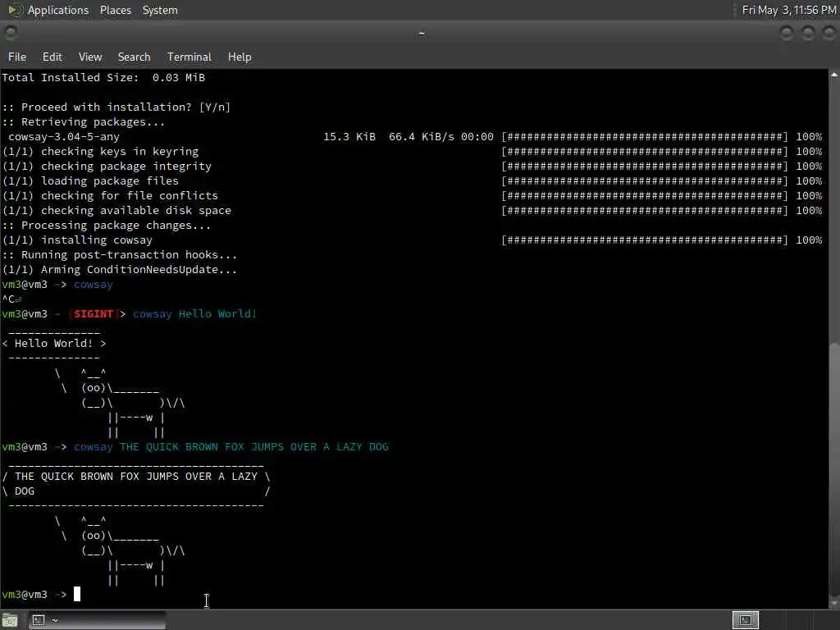Viewport: 840px width, 630px height.
Task: Click the 'checking package integrity' line
Action: point(107,166)
